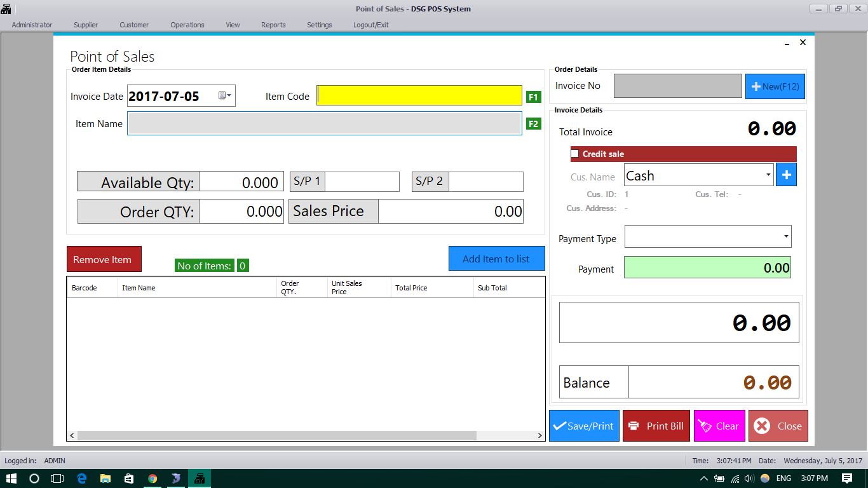Click the green F1 icon beside Item Code
The height and width of the screenshot is (488, 868).
point(533,96)
